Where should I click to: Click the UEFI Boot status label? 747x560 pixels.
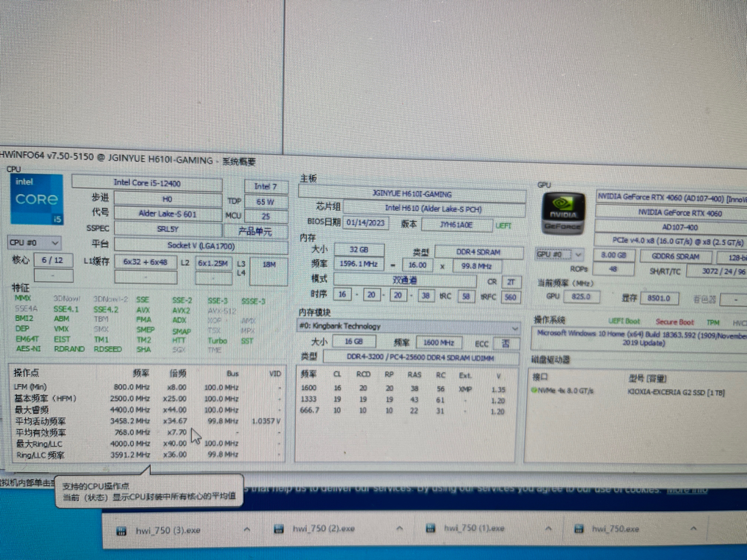pos(624,321)
